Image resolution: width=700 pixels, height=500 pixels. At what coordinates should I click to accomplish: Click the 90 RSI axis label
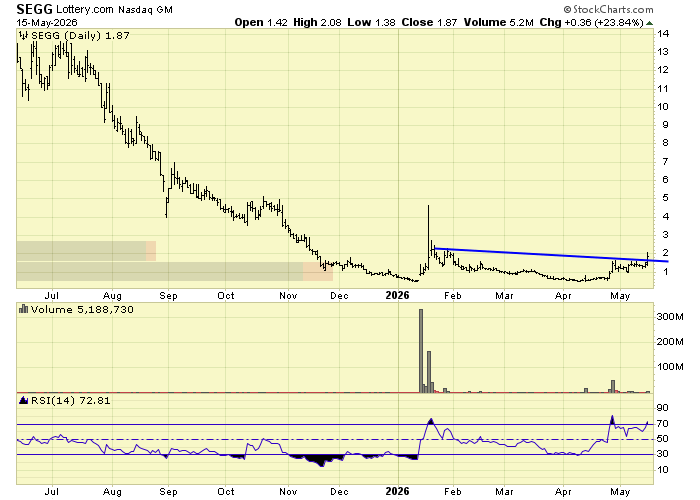(x=662, y=408)
